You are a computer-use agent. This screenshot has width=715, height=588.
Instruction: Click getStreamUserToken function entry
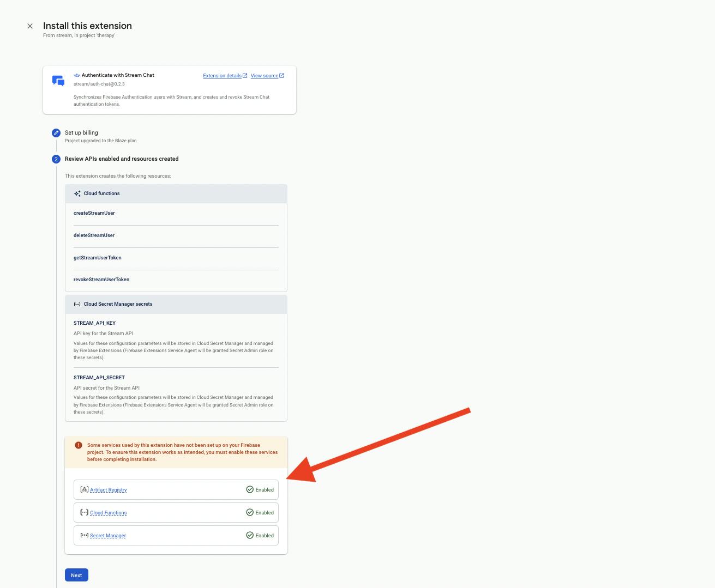coord(98,258)
